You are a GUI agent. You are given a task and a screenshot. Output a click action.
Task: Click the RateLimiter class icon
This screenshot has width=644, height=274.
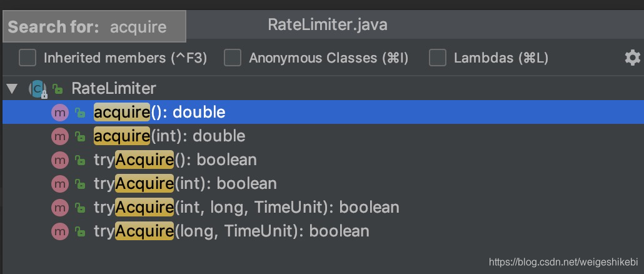point(38,89)
